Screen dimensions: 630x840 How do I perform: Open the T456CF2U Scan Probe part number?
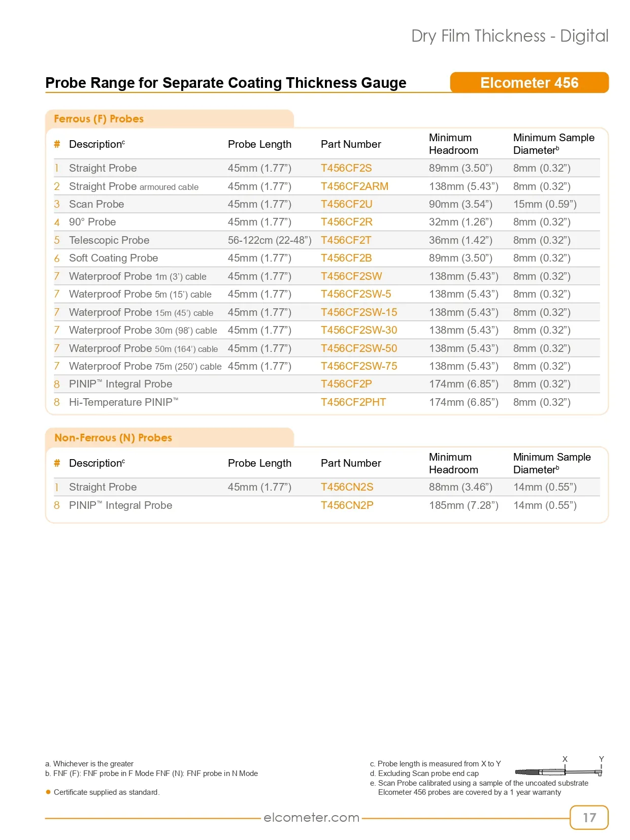[x=346, y=204]
